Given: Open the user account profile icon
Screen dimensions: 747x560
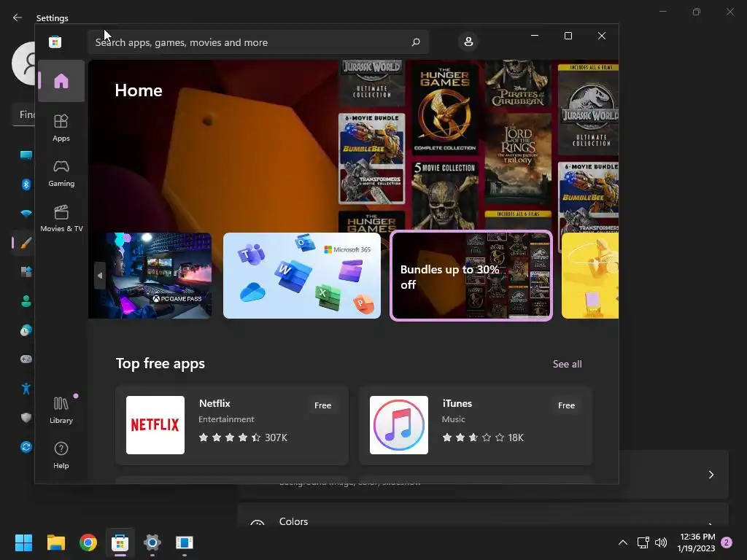Looking at the screenshot, I should 468,42.
